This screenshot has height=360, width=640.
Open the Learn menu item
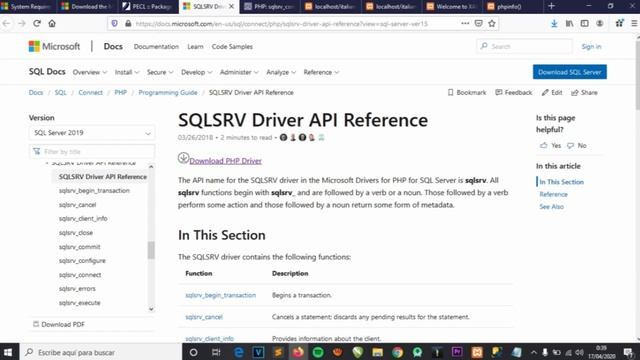coord(195,47)
